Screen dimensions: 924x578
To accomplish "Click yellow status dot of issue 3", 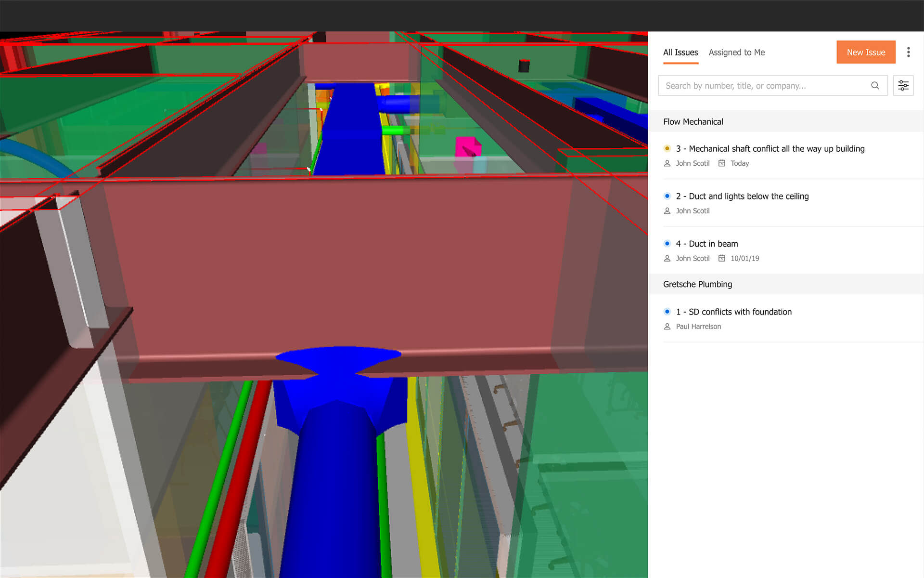I will point(667,148).
